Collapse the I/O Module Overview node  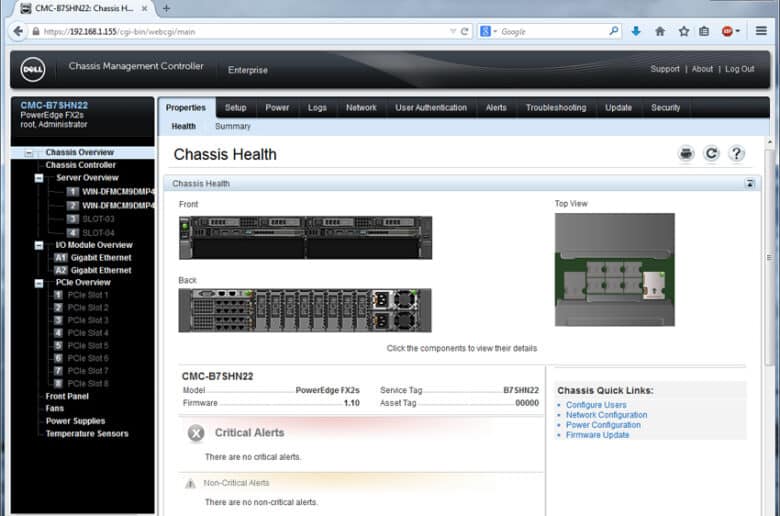[39, 245]
